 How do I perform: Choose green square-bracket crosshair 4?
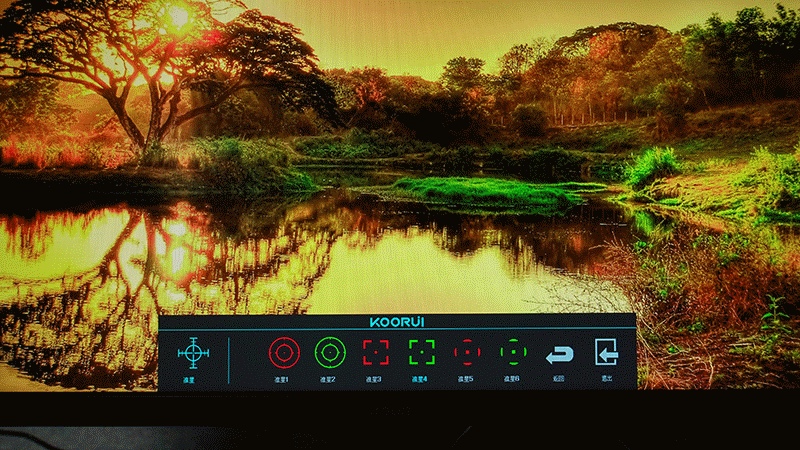click(x=422, y=352)
